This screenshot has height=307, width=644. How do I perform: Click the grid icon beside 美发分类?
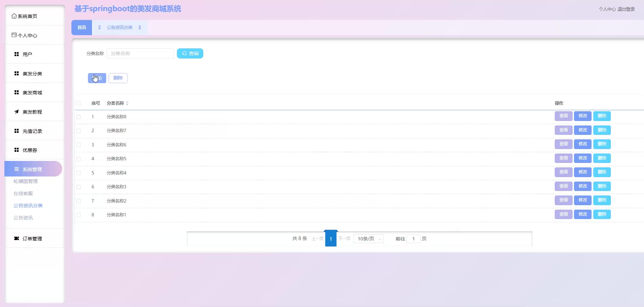[17, 73]
